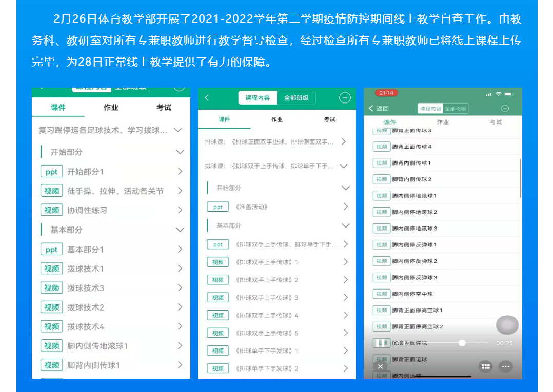Tap the floating gray assistive circle button

point(507,325)
